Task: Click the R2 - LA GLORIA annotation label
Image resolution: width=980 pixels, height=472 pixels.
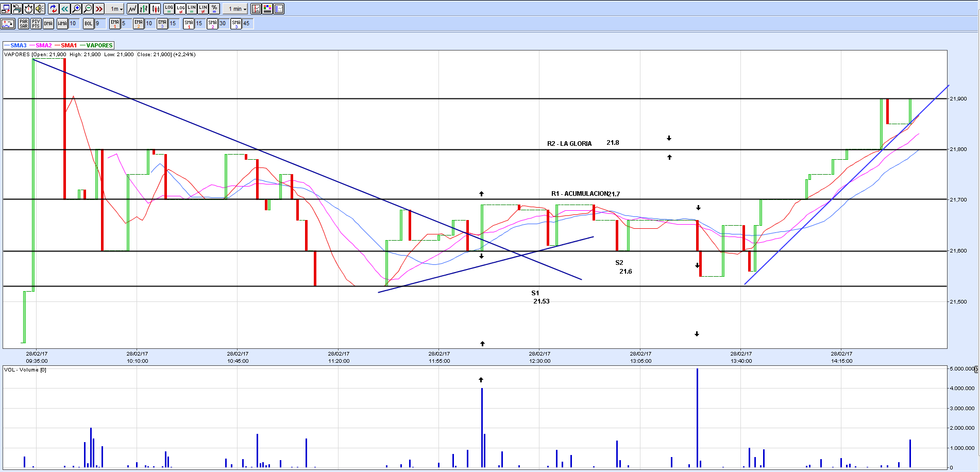Action: (569, 144)
